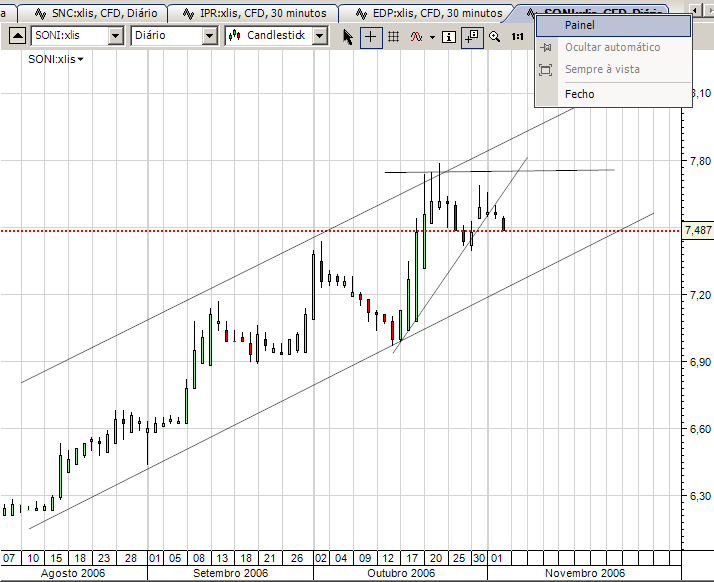Select the arrow pointer tool
Image resolution: width=714 pixels, height=582 pixels.
coord(348,36)
